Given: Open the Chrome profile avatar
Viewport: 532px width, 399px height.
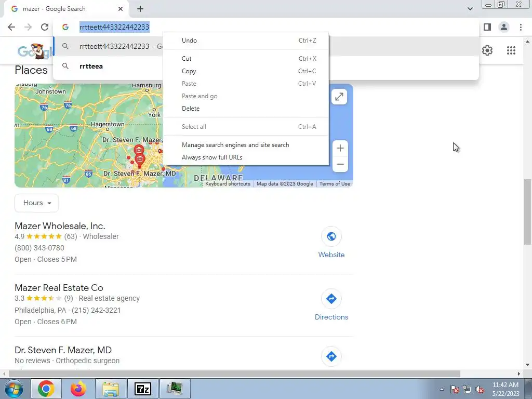Looking at the screenshot, I should click(504, 27).
